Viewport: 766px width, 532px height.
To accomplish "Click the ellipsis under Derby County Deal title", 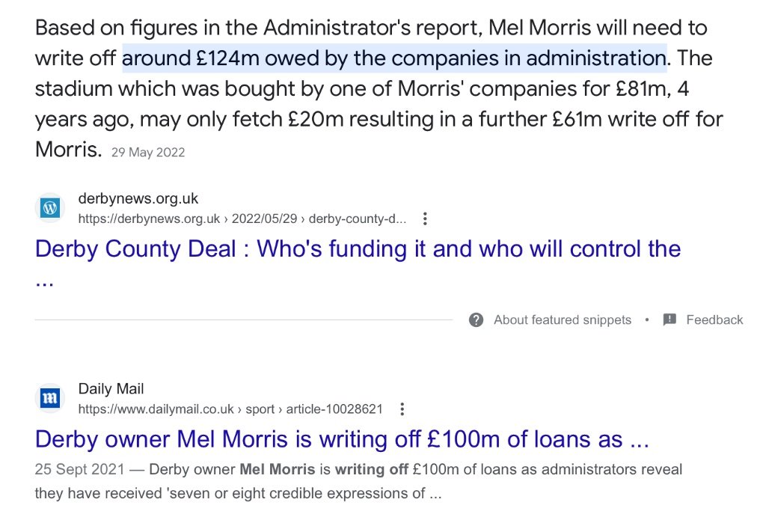I will coord(44,284).
